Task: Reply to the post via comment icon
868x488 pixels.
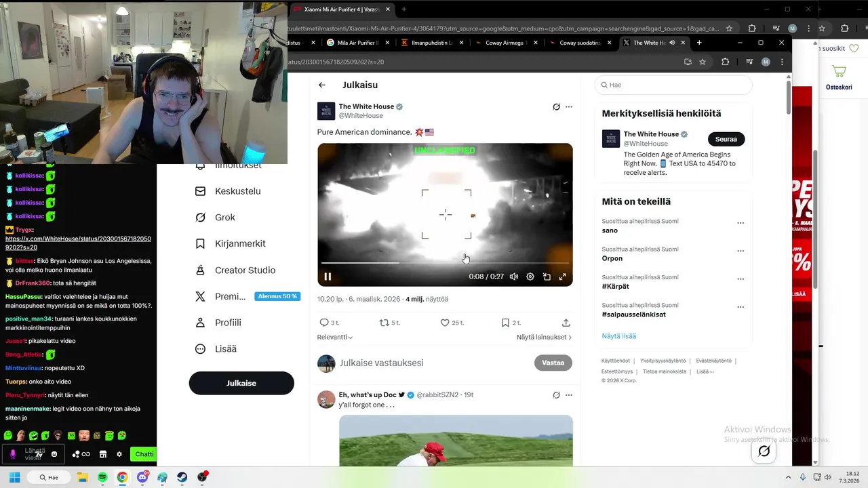Action: [x=324, y=323]
